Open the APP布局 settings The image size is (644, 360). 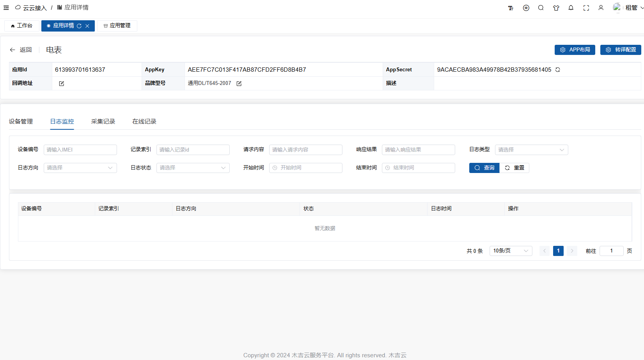[575, 50]
